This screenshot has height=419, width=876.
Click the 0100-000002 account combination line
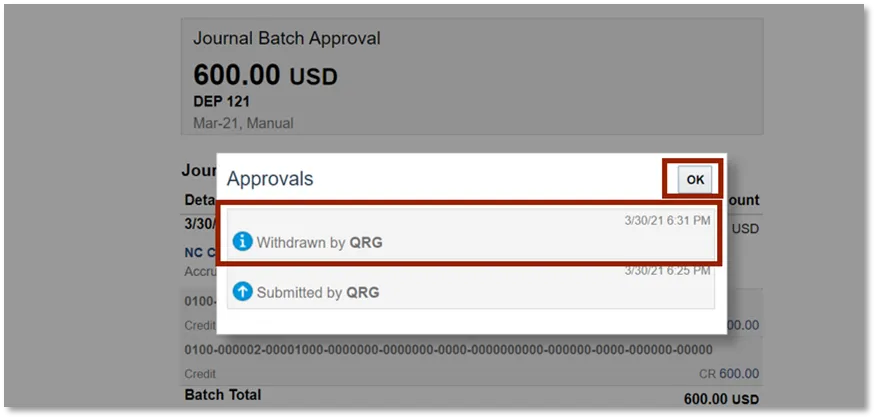pos(448,350)
